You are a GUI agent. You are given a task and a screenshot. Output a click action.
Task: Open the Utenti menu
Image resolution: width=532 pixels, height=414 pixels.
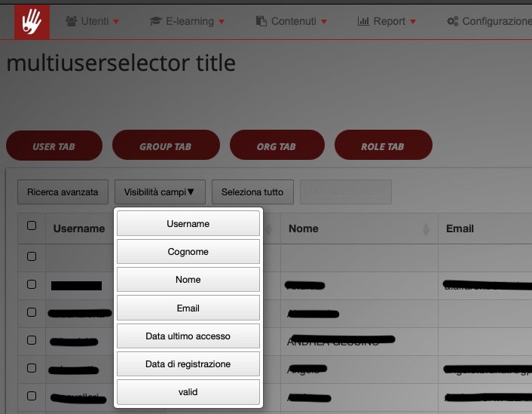(93, 21)
